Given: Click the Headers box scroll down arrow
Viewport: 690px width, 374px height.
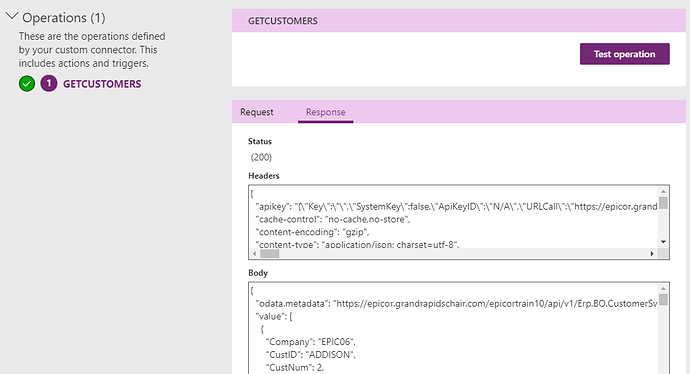Looking at the screenshot, I should pyautogui.click(x=663, y=242).
